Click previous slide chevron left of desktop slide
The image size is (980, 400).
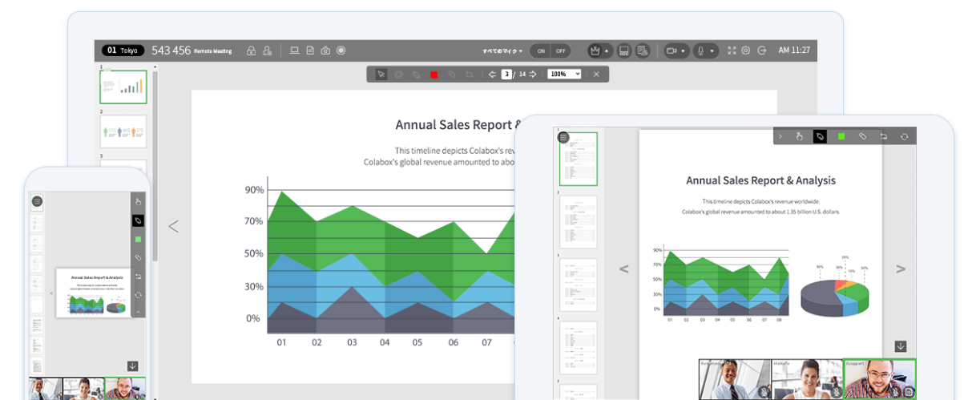coord(173,226)
